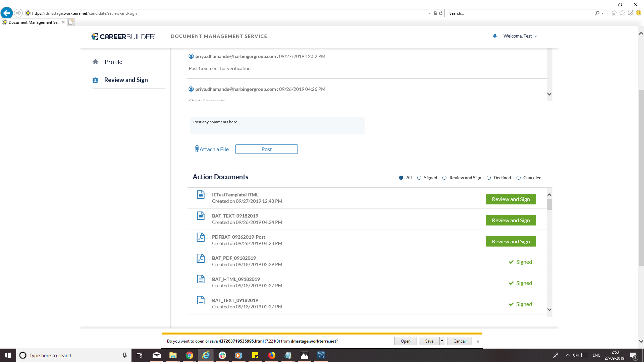Click document icon for BAT_HTML_09182019

point(201,279)
